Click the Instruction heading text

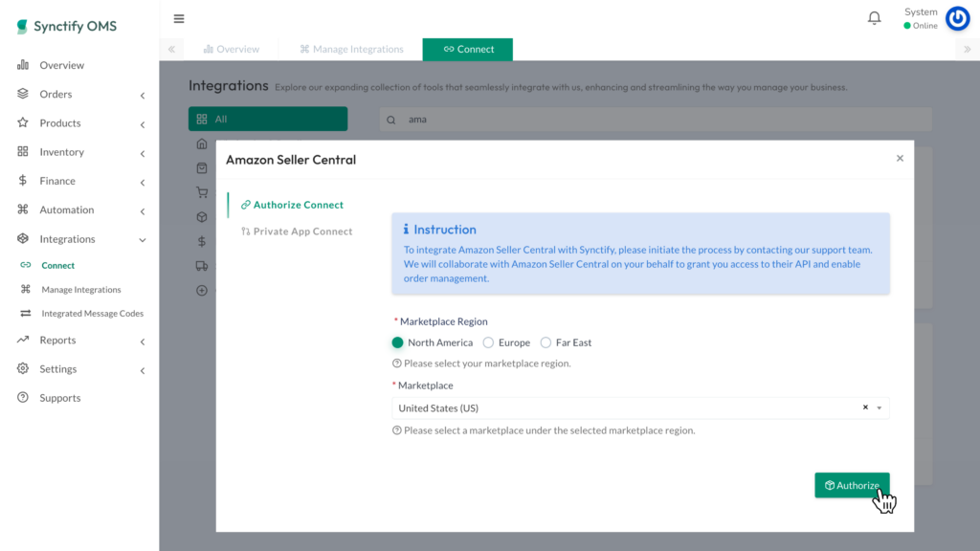(x=444, y=230)
